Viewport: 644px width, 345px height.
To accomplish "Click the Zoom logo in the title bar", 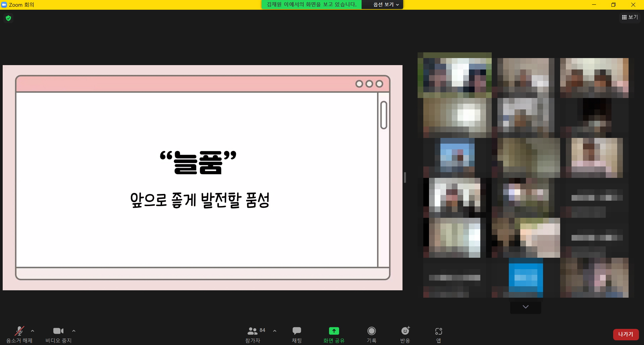I will point(4,5).
